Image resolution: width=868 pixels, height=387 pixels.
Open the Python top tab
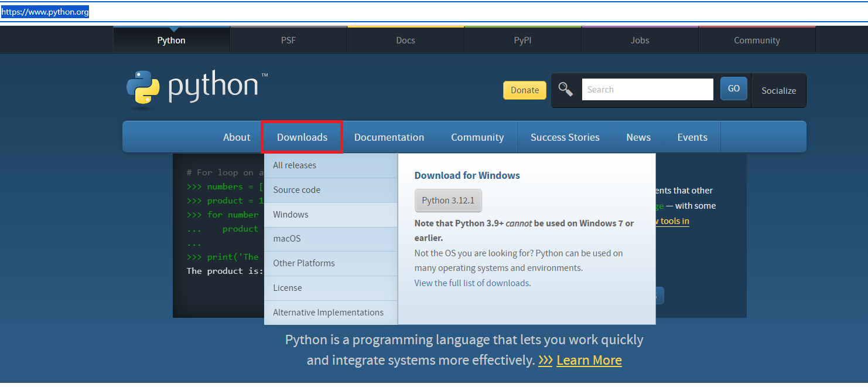172,40
